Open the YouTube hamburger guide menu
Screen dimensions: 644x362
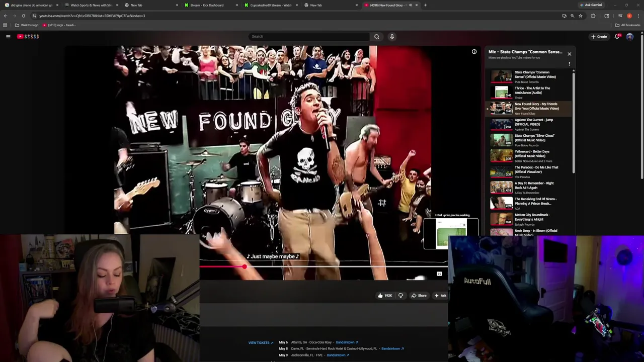click(x=8, y=36)
